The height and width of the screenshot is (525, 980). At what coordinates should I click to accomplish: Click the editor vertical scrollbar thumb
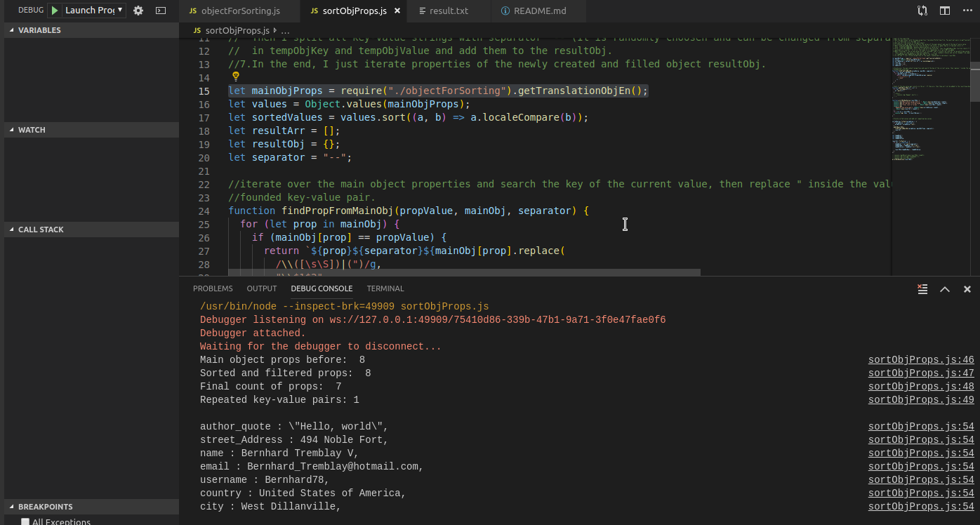pos(975,84)
